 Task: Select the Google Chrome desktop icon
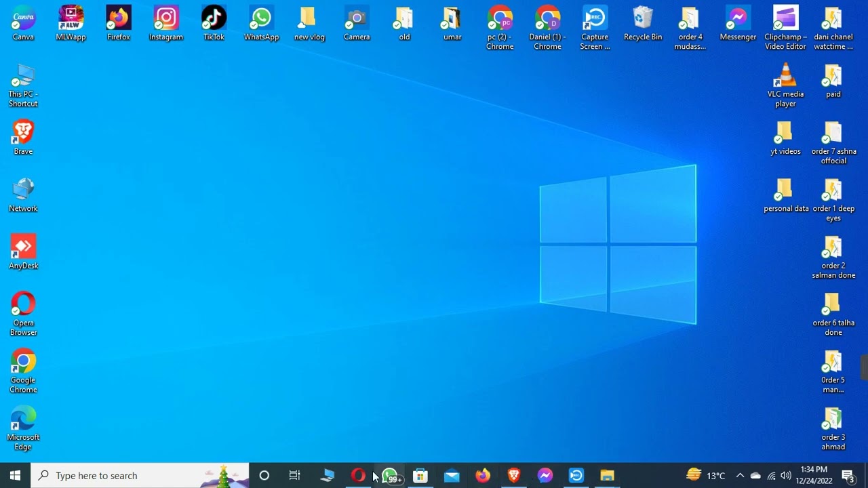tap(23, 371)
